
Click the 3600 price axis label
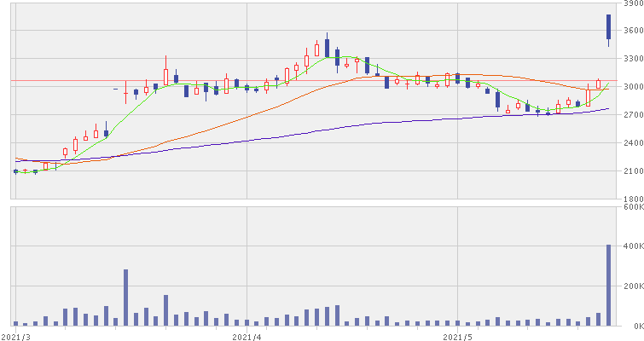click(x=633, y=31)
